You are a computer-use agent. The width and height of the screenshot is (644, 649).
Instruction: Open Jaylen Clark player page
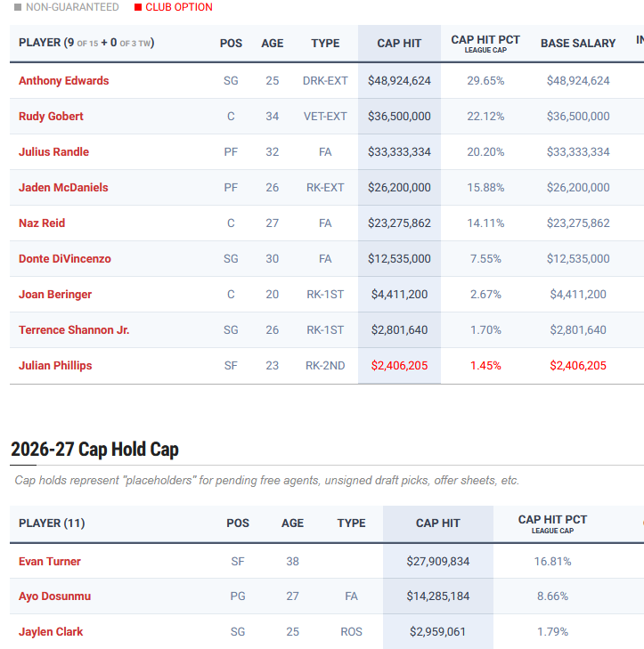pyautogui.click(x=51, y=631)
